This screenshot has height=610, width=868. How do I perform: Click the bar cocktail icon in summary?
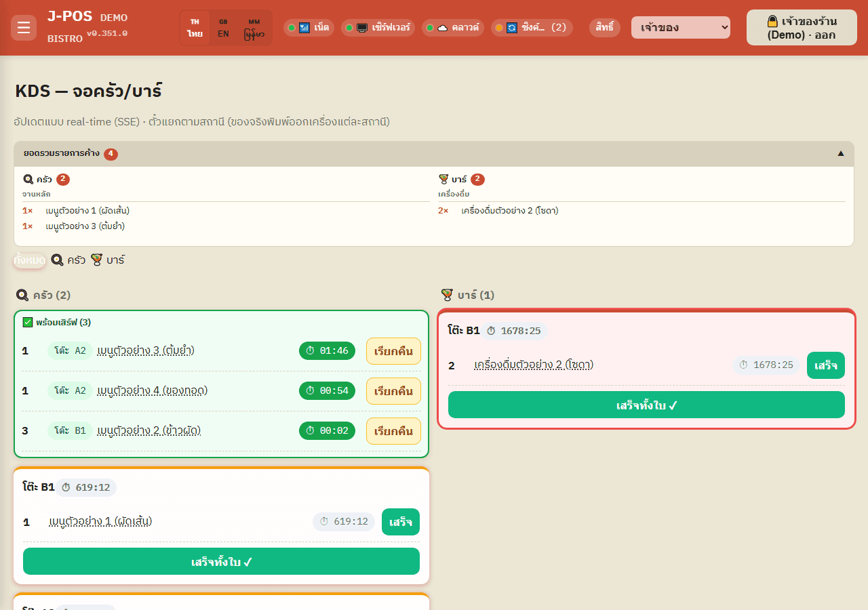pyautogui.click(x=444, y=180)
